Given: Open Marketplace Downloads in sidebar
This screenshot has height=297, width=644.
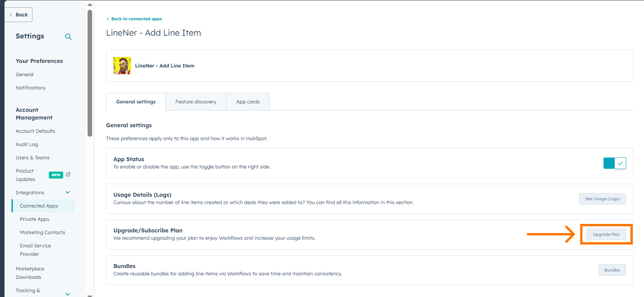Looking at the screenshot, I should (x=30, y=273).
